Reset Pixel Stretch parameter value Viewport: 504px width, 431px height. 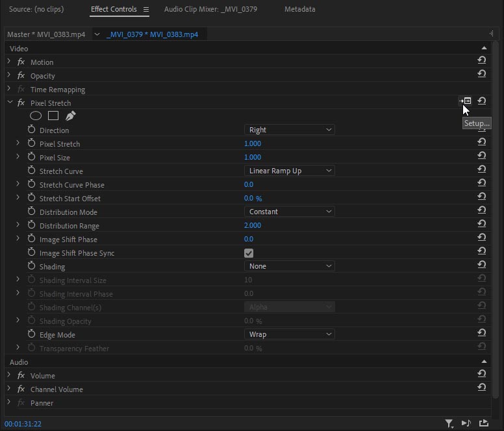pos(481,142)
